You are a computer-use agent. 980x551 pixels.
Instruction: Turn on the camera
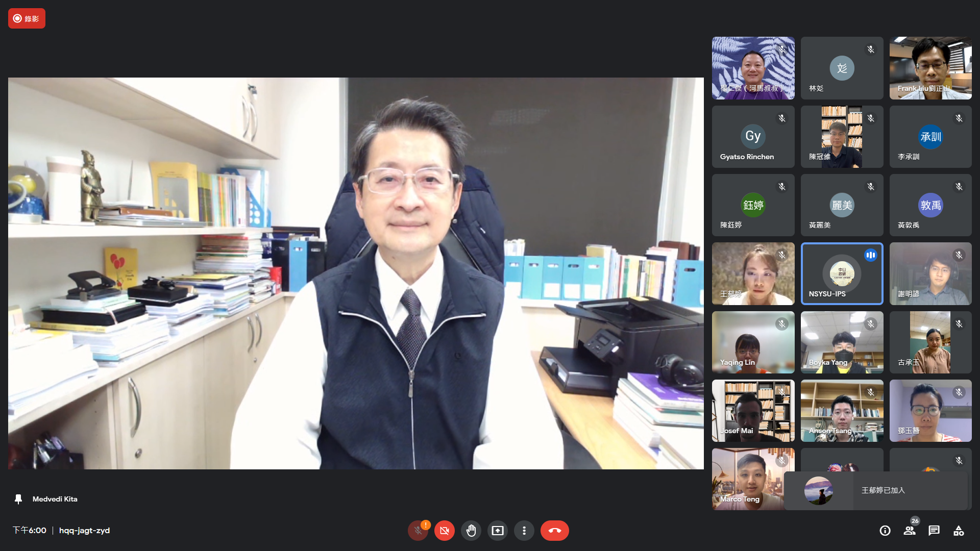point(445,531)
